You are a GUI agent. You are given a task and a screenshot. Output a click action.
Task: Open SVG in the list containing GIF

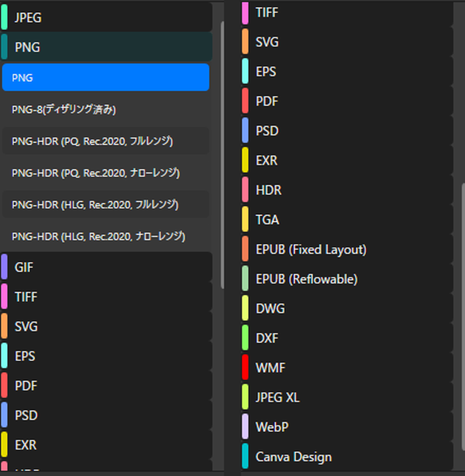pyautogui.click(x=106, y=326)
